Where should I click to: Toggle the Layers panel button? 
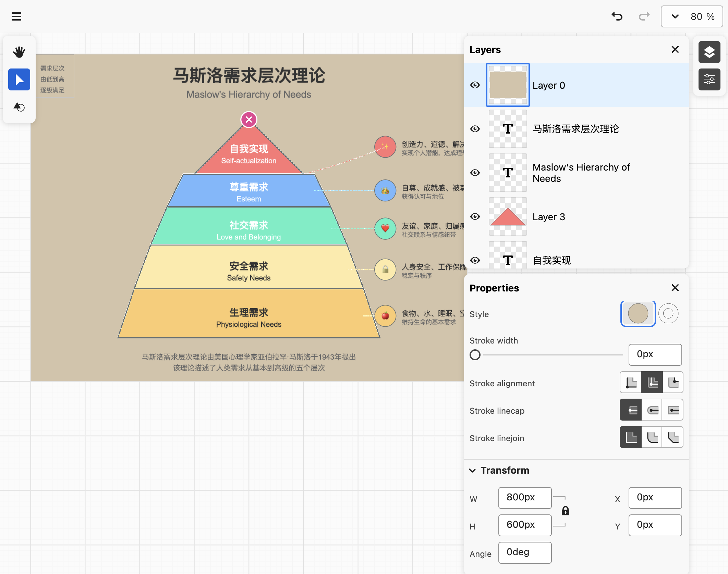[x=709, y=52]
